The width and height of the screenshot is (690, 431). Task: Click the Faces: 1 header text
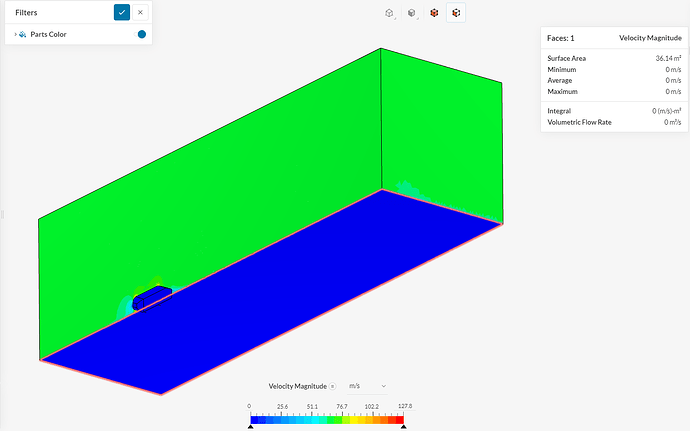(560, 38)
